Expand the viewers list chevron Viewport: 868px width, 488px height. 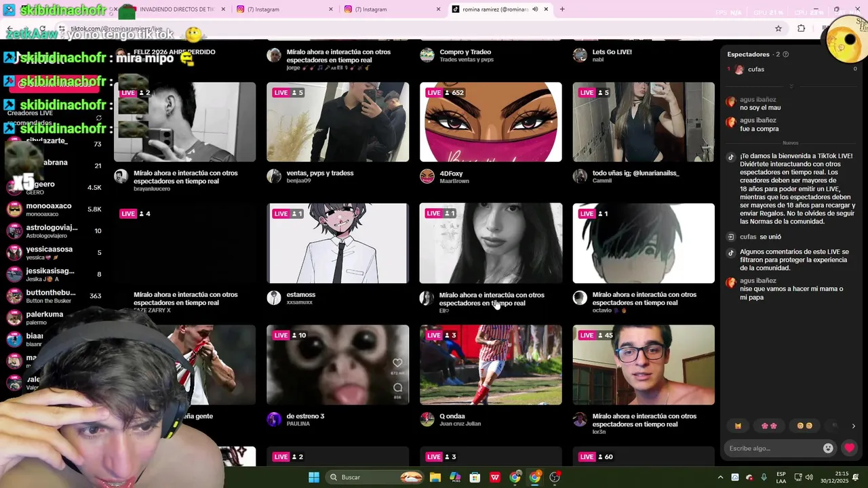(791, 86)
